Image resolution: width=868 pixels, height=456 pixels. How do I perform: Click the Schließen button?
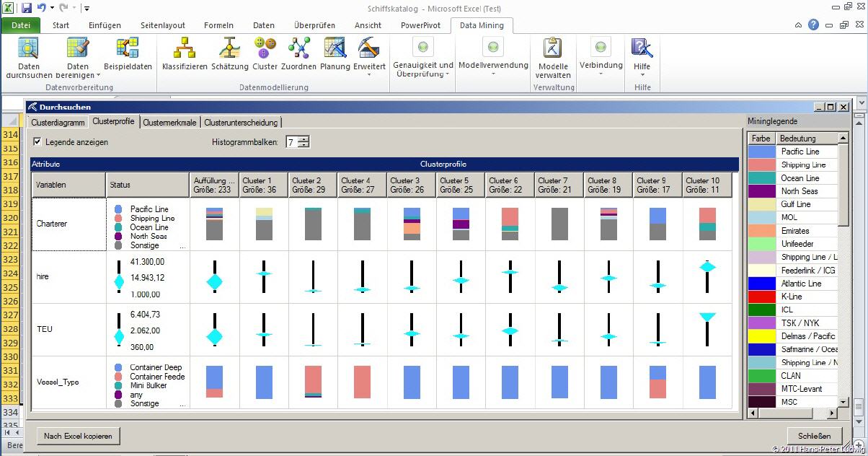[x=814, y=436]
